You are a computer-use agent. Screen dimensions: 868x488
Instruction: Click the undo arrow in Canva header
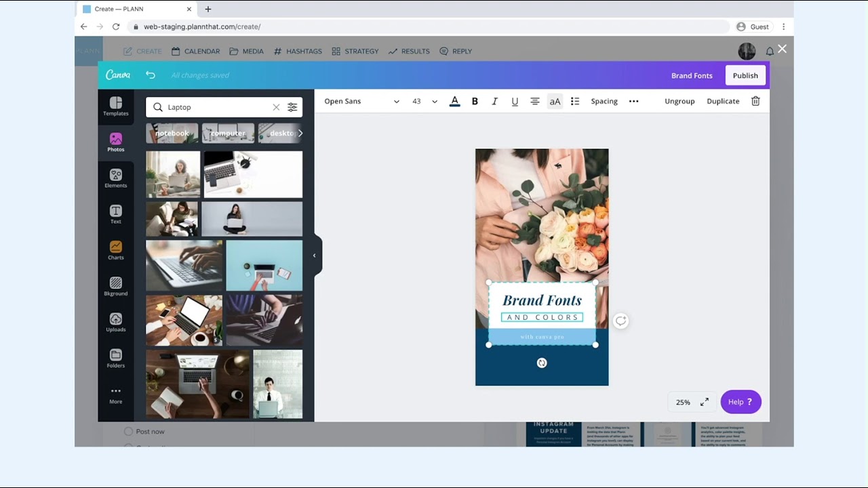(151, 75)
